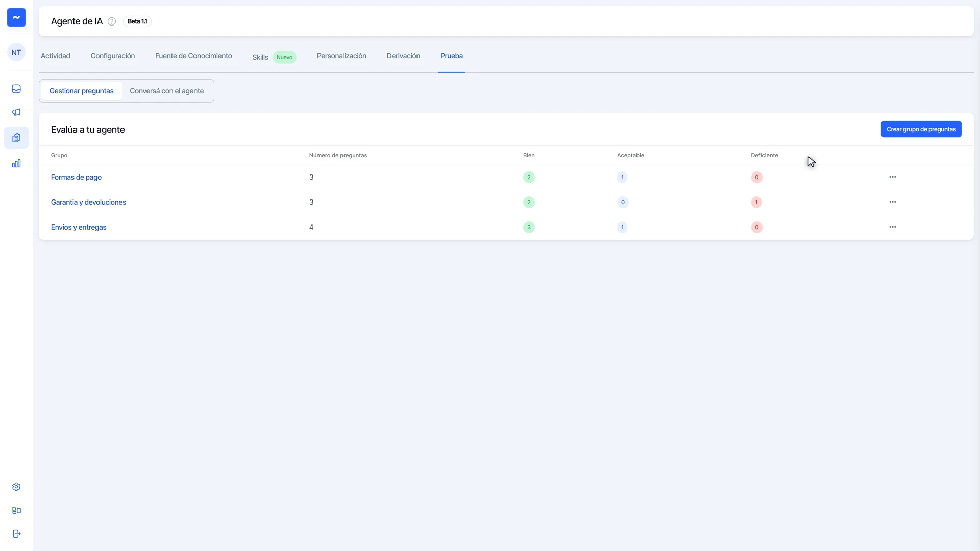Click the help question mark beside Agente de IA

point(112,21)
